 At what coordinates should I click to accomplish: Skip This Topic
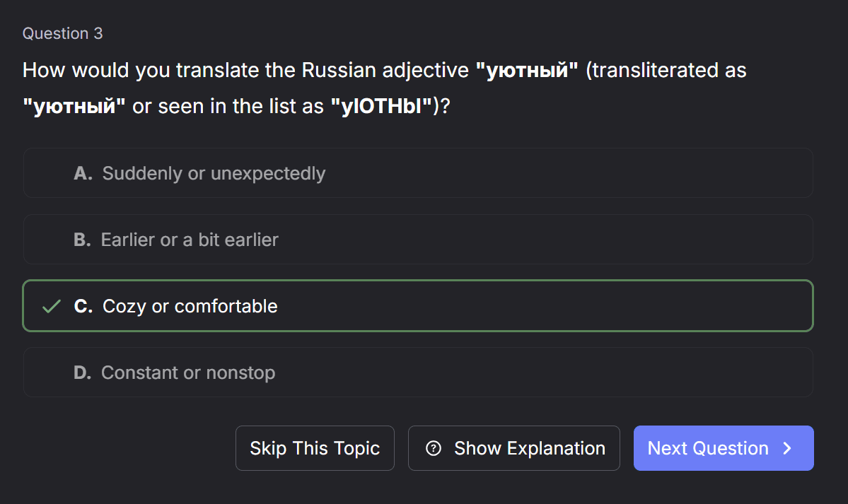click(x=315, y=448)
